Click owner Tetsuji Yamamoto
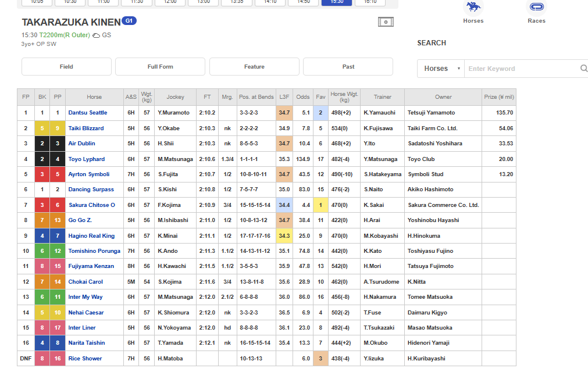 (x=431, y=112)
